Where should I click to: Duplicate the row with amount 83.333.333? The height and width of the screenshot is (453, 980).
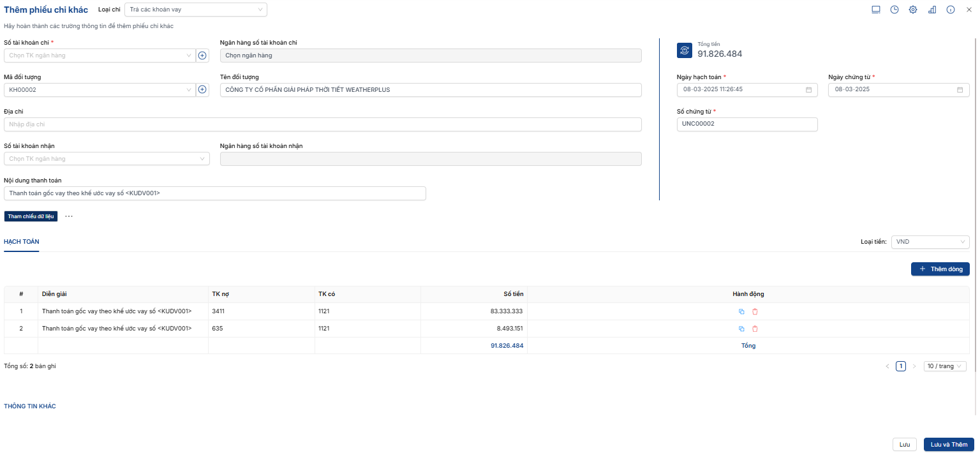coord(741,311)
